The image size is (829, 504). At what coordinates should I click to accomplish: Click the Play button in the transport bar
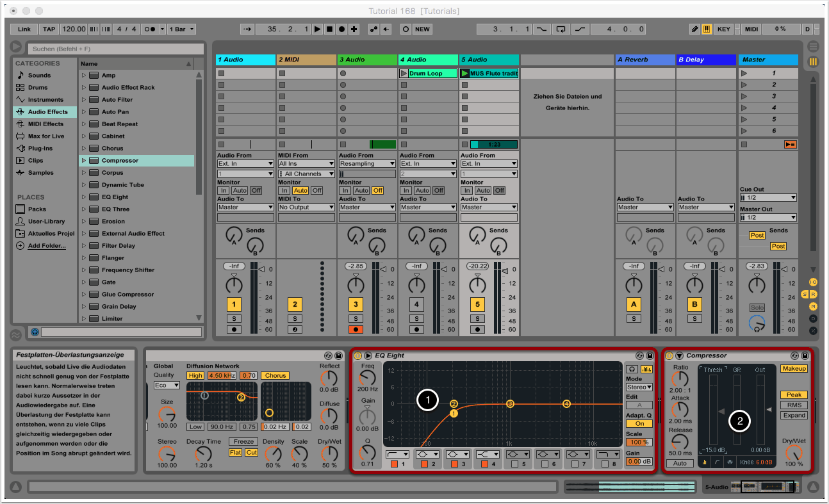coord(318,29)
